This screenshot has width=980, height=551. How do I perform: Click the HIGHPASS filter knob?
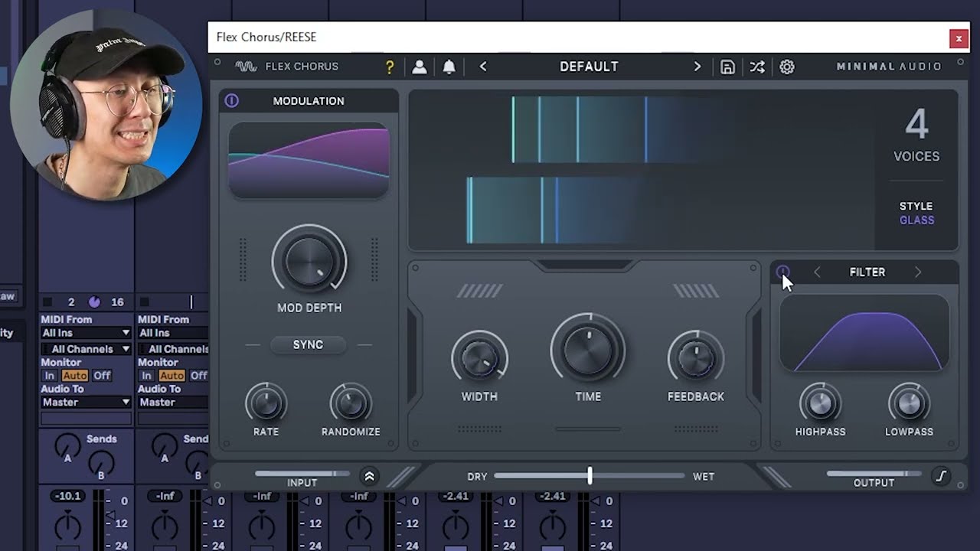(x=820, y=403)
